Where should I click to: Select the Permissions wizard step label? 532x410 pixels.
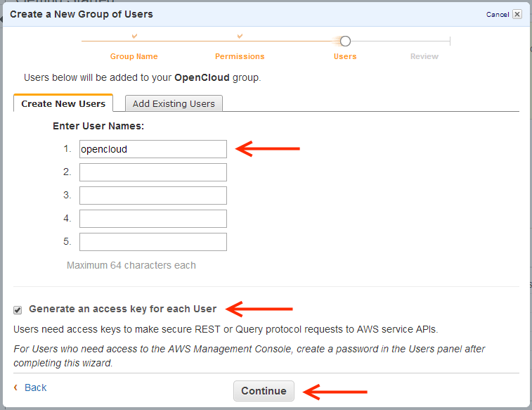[x=240, y=56]
